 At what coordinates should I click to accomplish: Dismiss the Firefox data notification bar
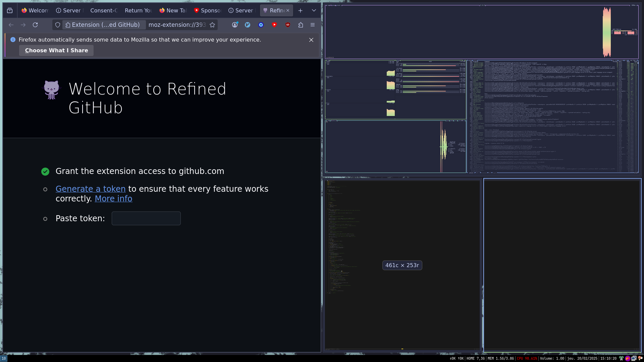tap(311, 40)
